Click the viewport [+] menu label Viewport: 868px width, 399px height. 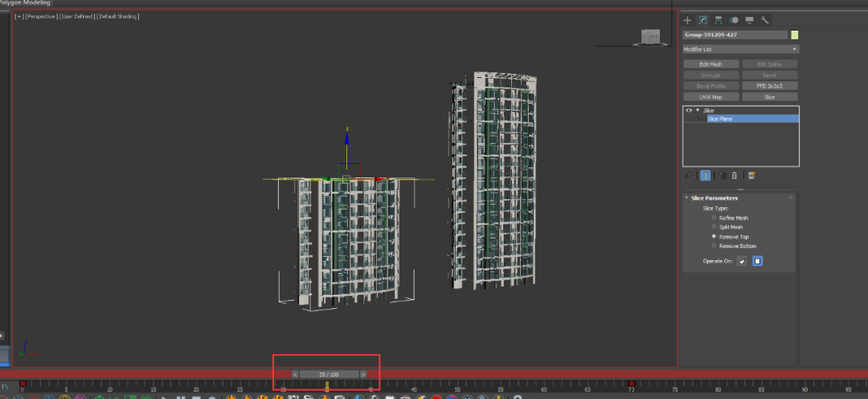(19, 17)
